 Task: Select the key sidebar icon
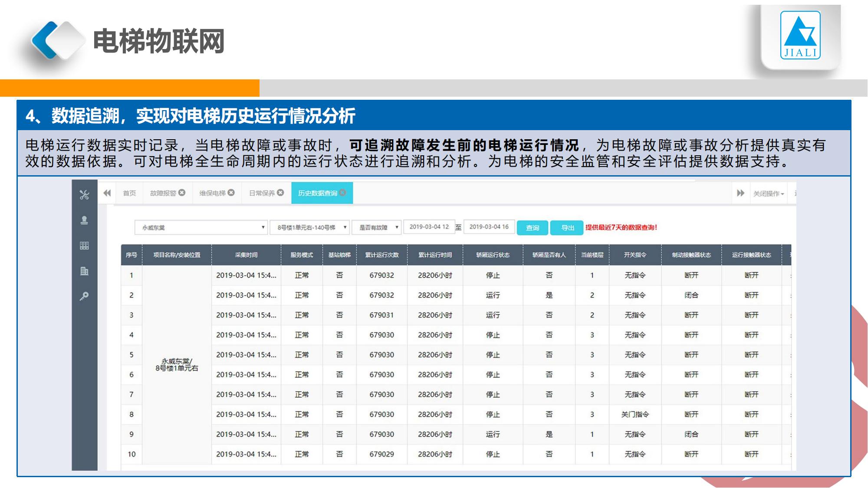(x=84, y=296)
